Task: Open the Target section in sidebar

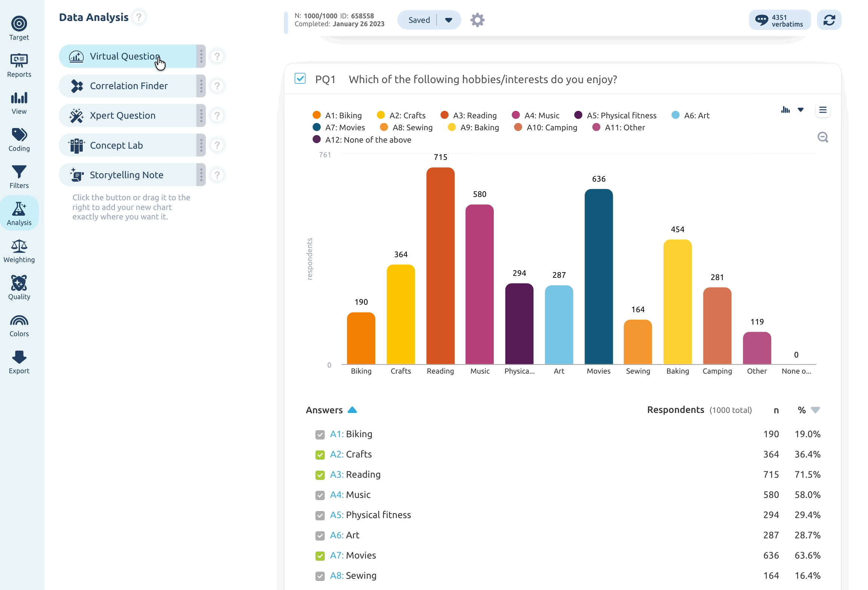Action: 19,28
